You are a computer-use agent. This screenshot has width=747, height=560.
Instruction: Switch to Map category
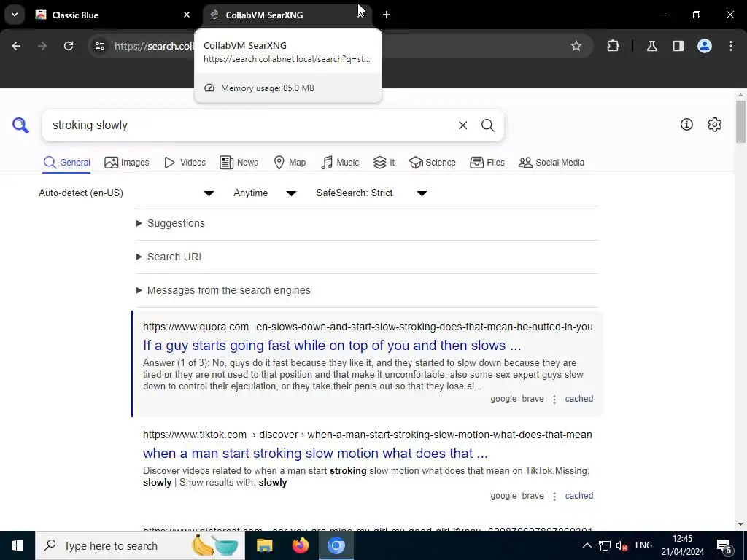tap(290, 163)
